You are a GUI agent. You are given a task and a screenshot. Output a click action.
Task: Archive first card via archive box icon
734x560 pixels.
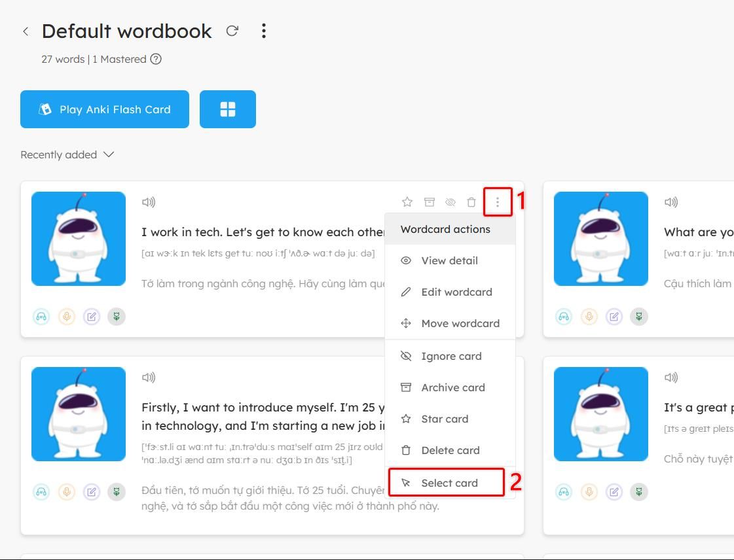(x=429, y=202)
